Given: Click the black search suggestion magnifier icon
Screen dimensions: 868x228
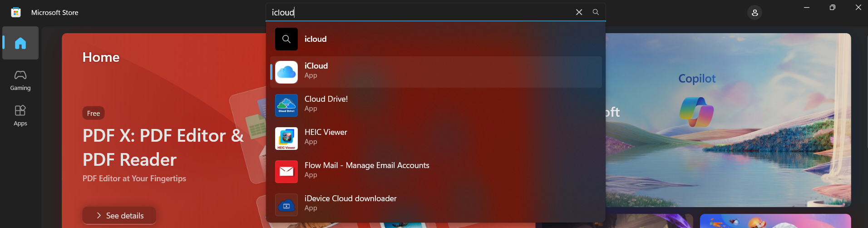Looking at the screenshot, I should [x=286, y=39].
